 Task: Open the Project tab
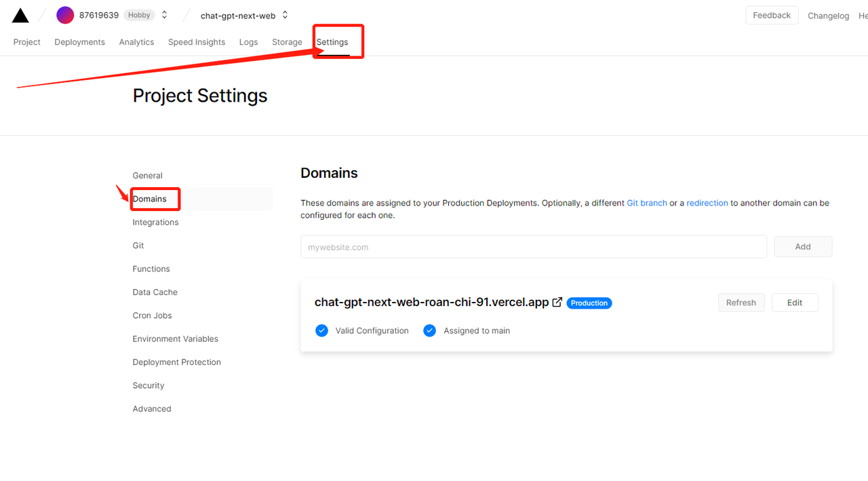(27, 42)
